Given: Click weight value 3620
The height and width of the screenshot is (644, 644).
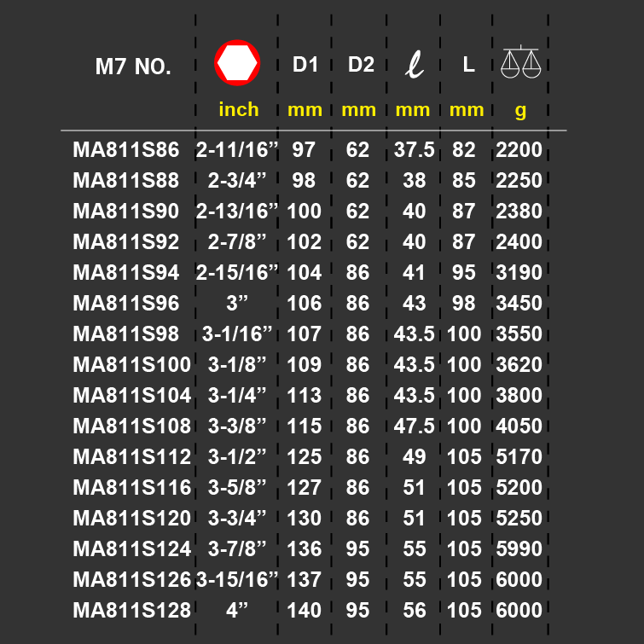Looking at the screenshot, I should click(519, 365).
